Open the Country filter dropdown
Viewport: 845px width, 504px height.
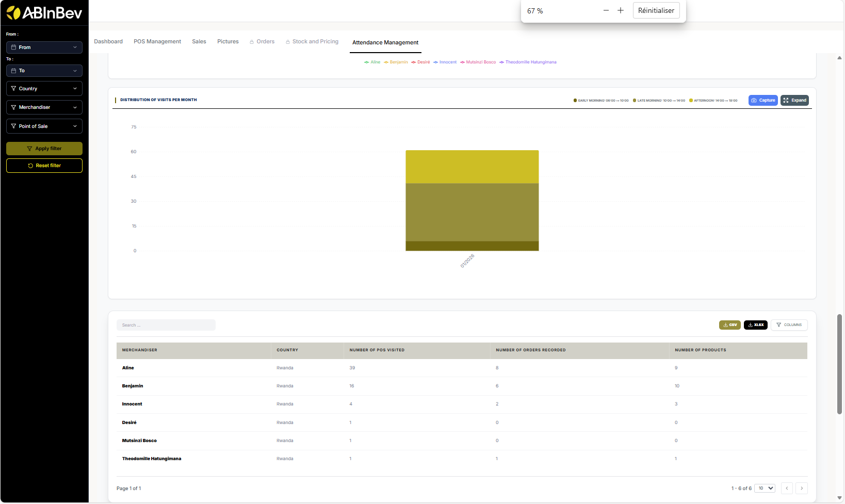(44, 89)
